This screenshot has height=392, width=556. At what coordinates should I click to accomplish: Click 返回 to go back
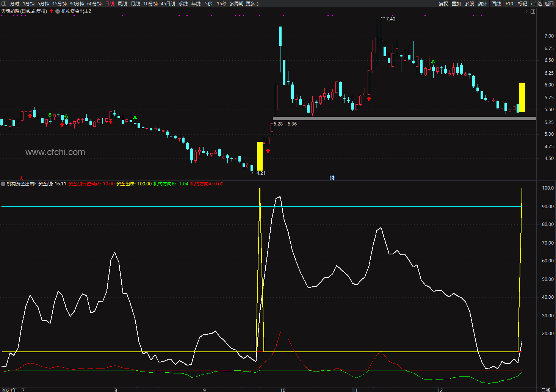coord(549,3)
